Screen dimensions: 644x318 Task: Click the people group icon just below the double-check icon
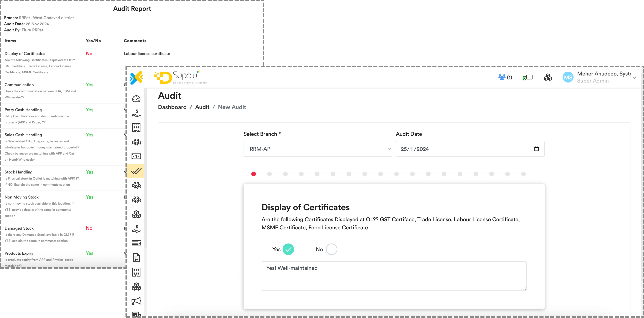click(136, 185)
